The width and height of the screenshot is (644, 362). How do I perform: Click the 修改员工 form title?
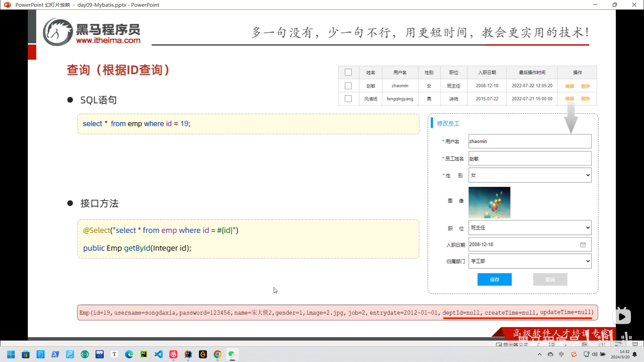click(x=448, y=123)
